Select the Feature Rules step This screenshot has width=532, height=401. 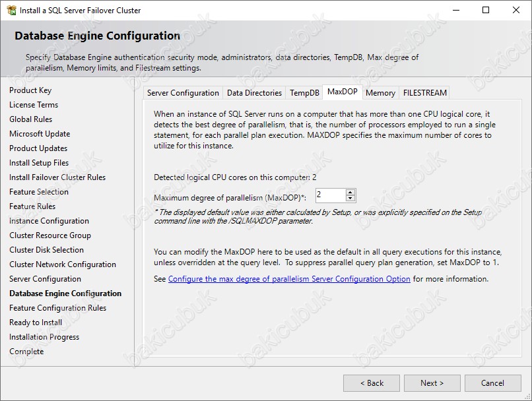[x=32, y=206]
